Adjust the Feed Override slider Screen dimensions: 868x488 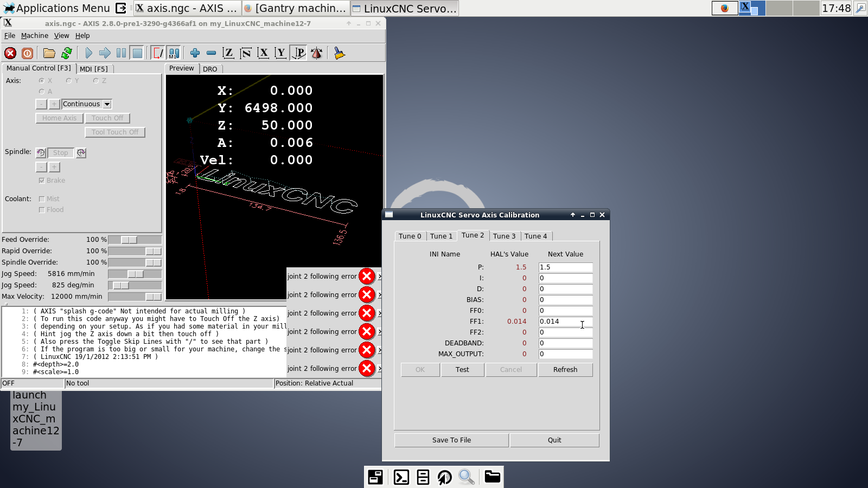(129, 240)
